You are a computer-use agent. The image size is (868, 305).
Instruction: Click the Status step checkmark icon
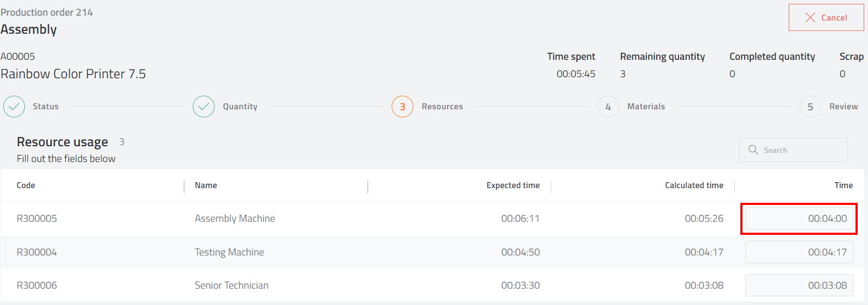[x=14, y=107]
